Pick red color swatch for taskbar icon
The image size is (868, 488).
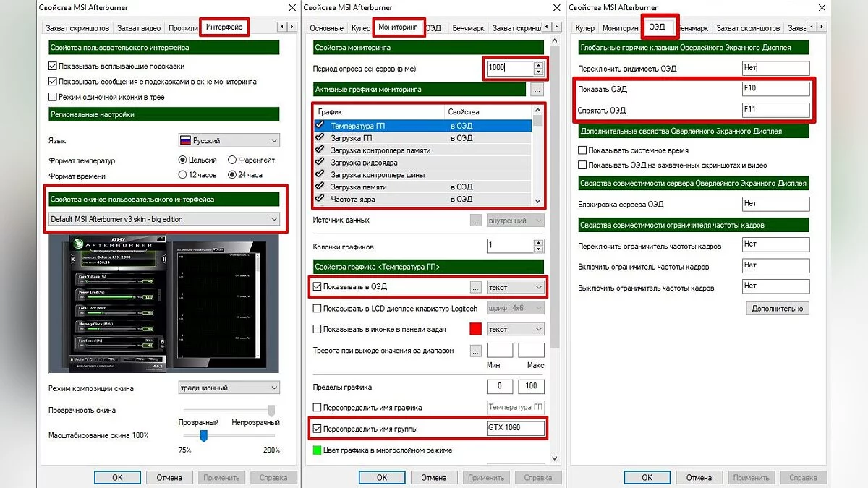pos(476,329)
